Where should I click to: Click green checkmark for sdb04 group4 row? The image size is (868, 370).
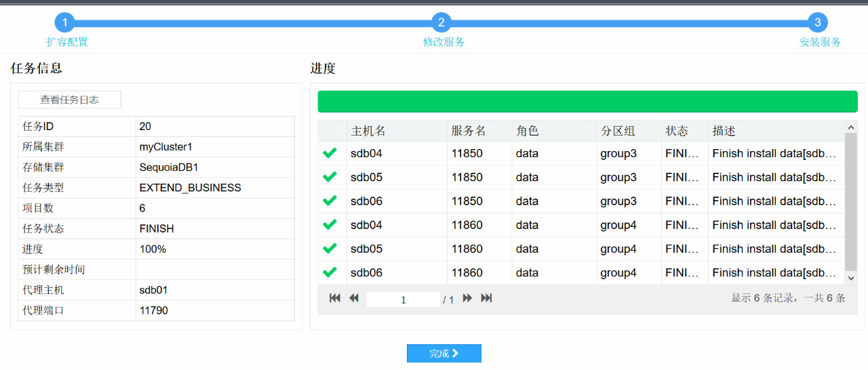coord(330,225)
